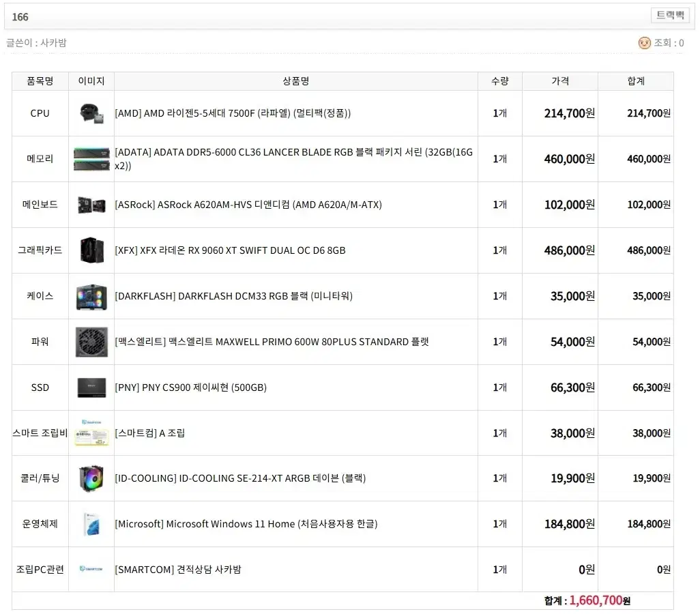Click the PNY CS900 SSD thumbnail
The height and width of the screenshot is (614, 700).
[91, 387]
